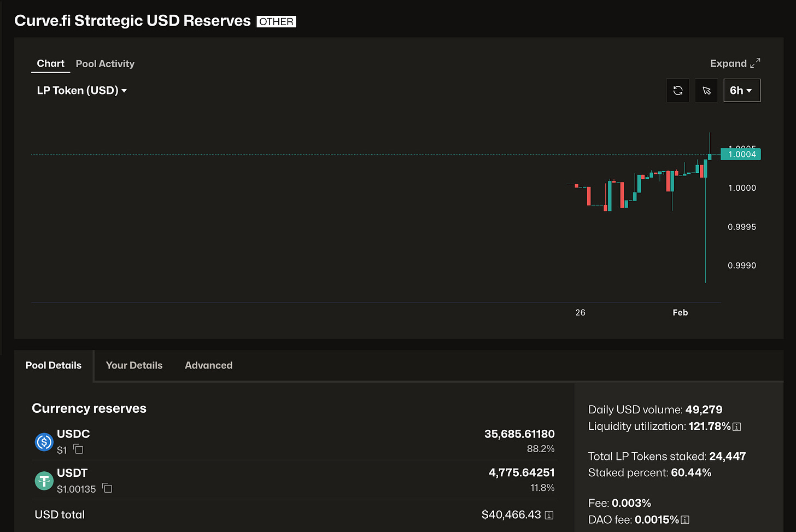Open info icon beside DAO fee

(x=685, y=520)
